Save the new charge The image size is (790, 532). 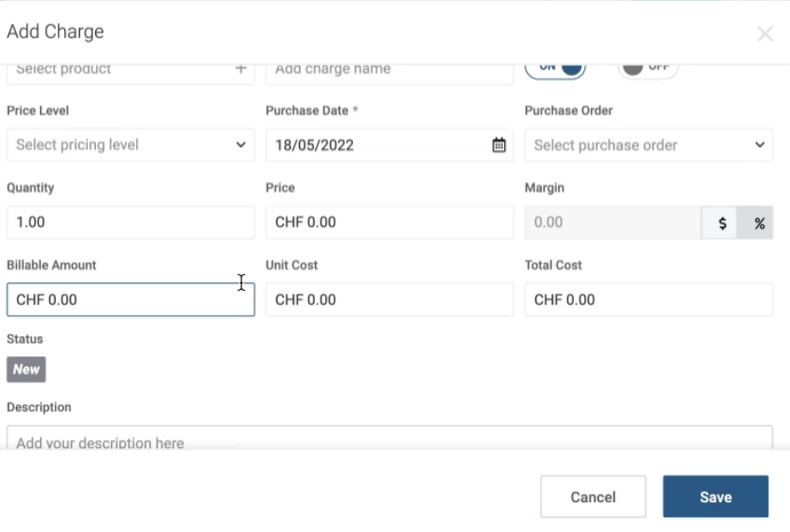tap(715, 497)
